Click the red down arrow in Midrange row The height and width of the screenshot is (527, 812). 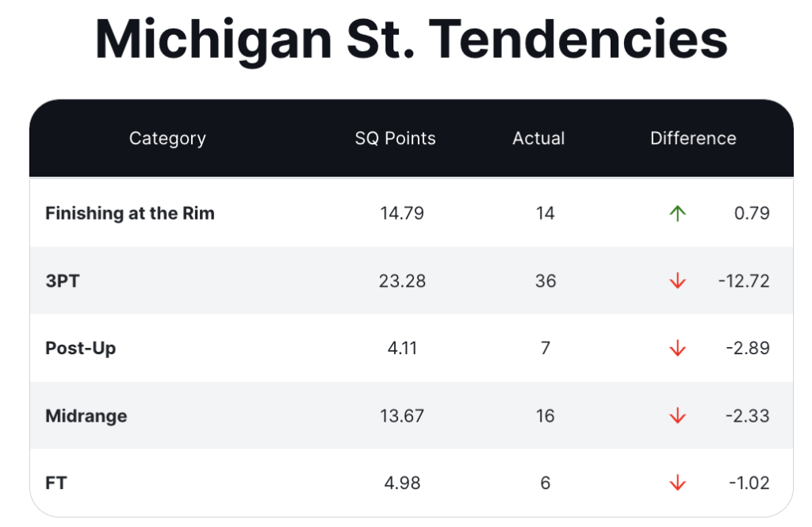677,416
